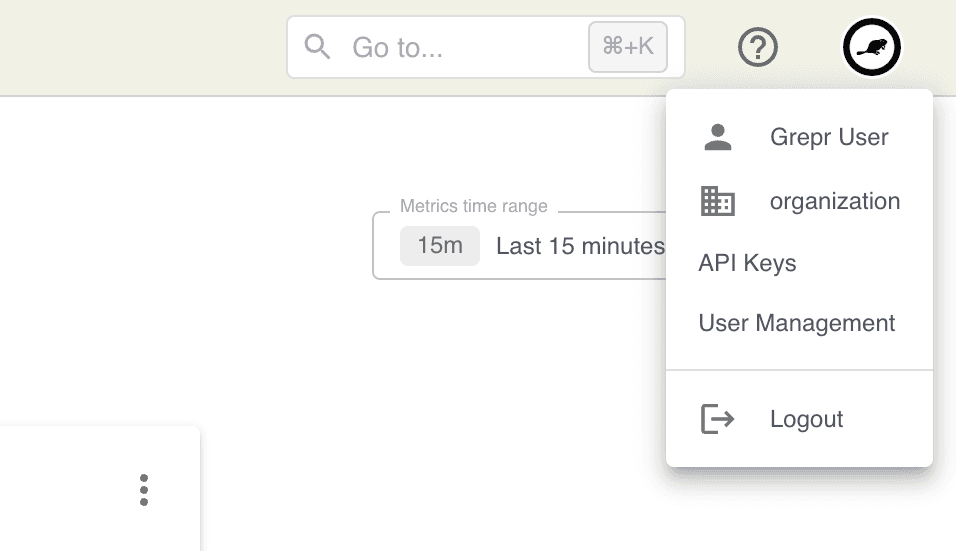The height and width of the screenshot is (551, 956).
Task: Click the search magnifier icon
Action: (x=317, y=47)
